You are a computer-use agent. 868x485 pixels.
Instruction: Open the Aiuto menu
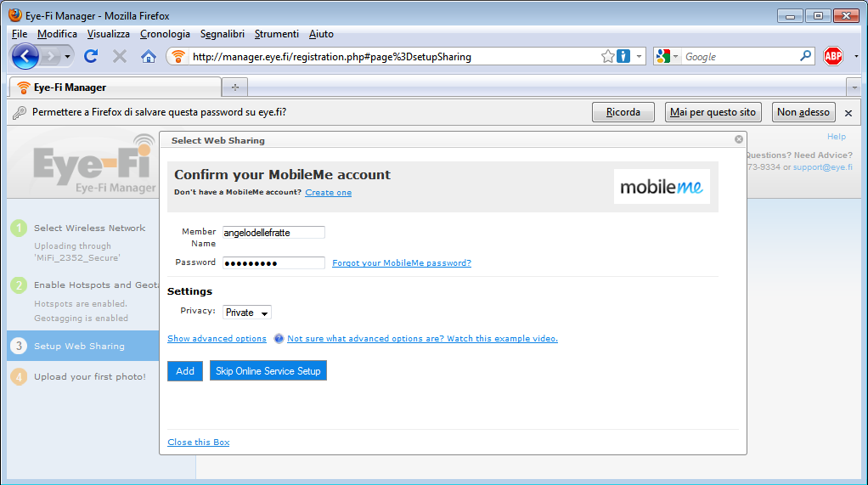point(321,34)
